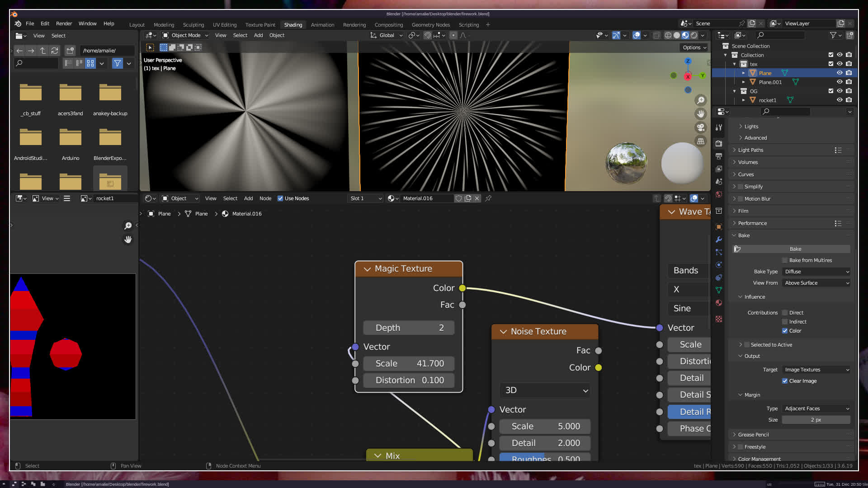
Task: Adjust the Magic Texture Scale 41.700 field
Action: [x=409, y=364]
